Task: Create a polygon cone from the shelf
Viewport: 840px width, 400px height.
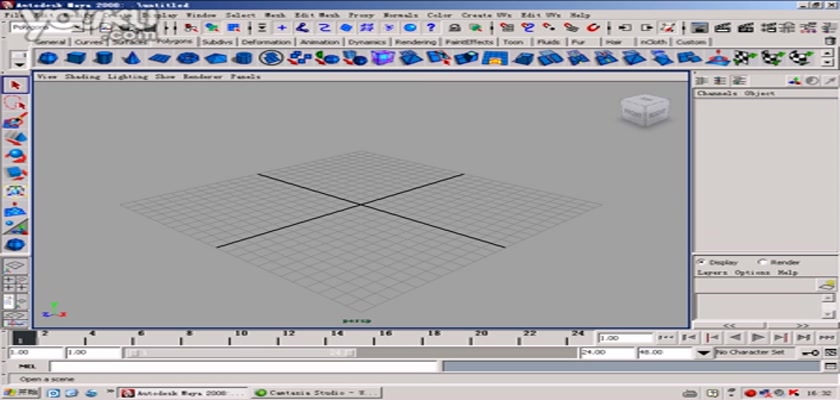Action: click(x=131, y=57)
